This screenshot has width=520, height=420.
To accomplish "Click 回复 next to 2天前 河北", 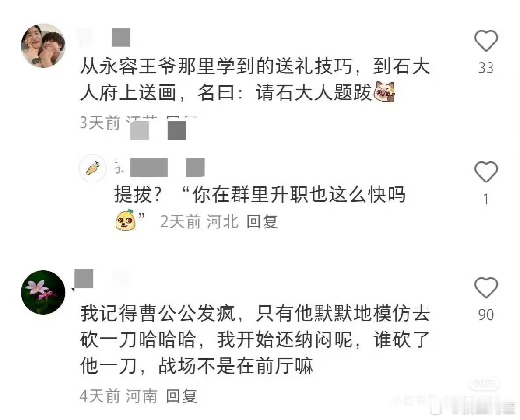I will (262, 221).
